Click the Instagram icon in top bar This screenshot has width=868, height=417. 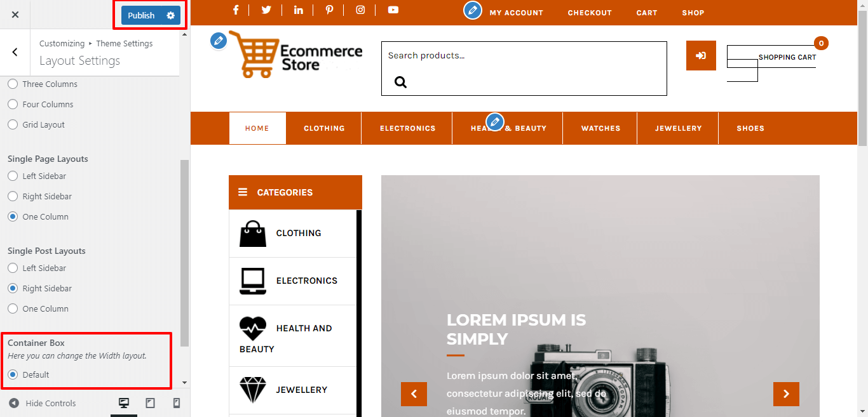pos(360,10)
